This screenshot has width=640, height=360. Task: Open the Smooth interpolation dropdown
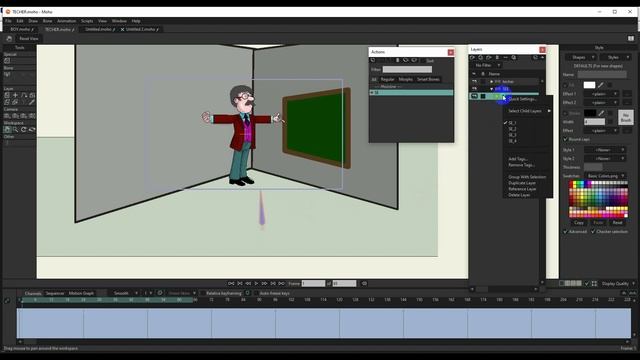(x=125, y=293)
